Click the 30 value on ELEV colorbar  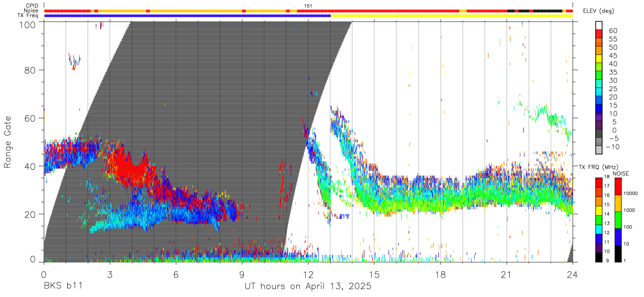pos(612,80)
